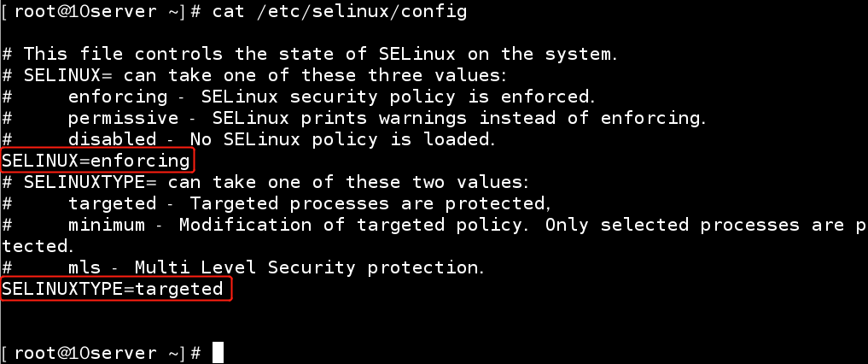Click the highlighted SELINUX=enforcing line
Viewport: 868px width, 364px height.
97,161
